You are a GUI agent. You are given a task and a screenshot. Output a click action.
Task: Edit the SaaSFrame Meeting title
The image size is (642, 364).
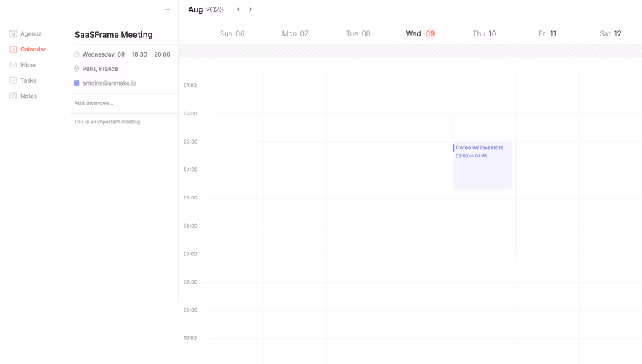pos(114,35)
